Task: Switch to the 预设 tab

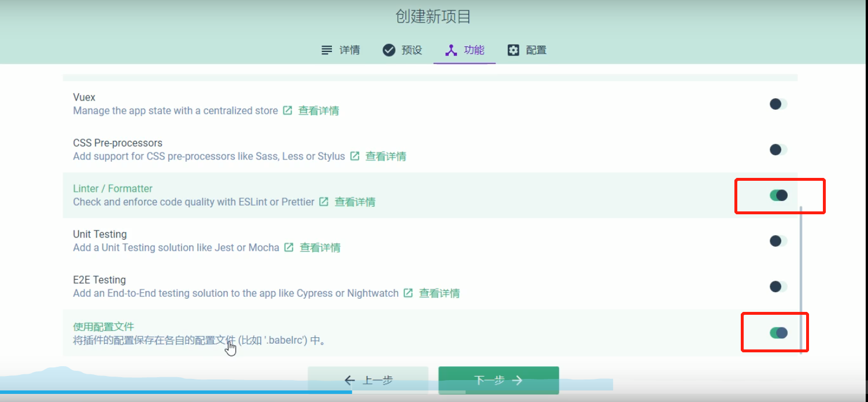Action: [x=402, y=50]
